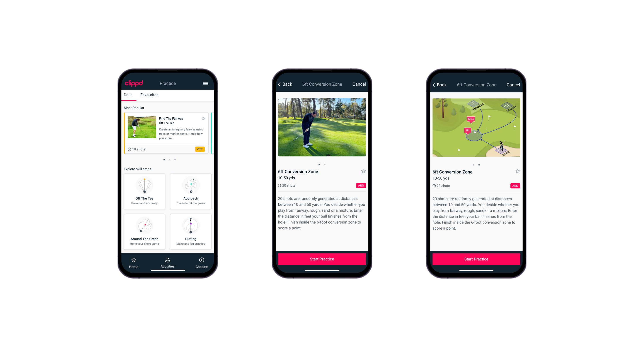The image size is (644, 347).
Task: Select the Drills tab on Practice screen
Action: [x=128, y=95]
